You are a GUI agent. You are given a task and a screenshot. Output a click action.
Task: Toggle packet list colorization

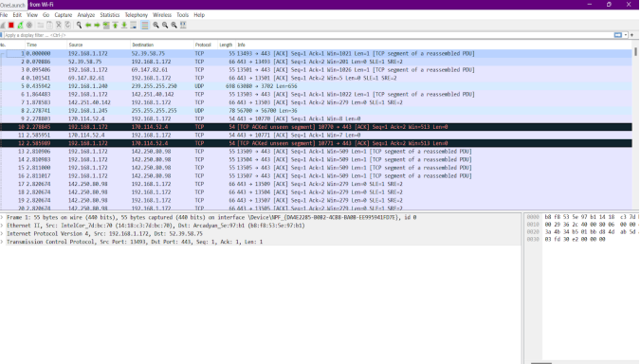click(145, 26)
